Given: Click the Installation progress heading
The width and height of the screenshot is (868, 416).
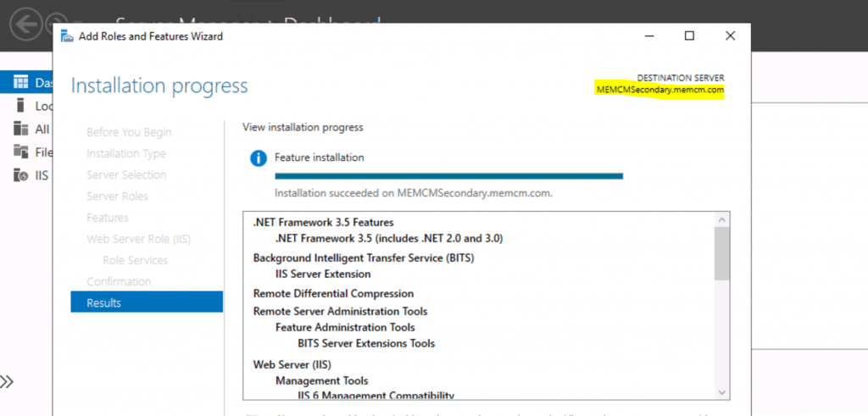Looking at the screenshot, I should (x=159, y=86).
